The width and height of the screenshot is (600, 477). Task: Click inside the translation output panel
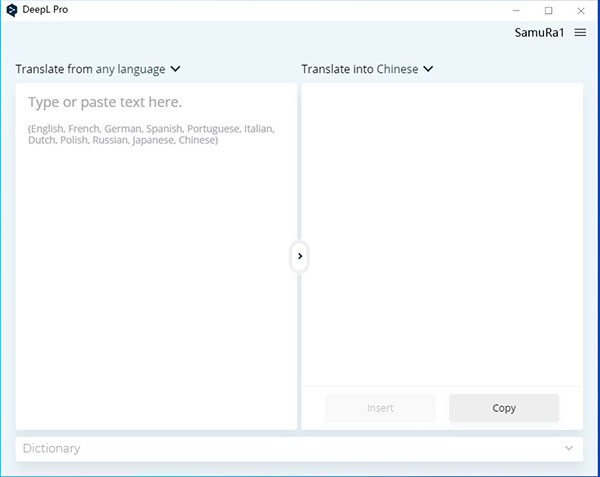[x=441, y=230]
